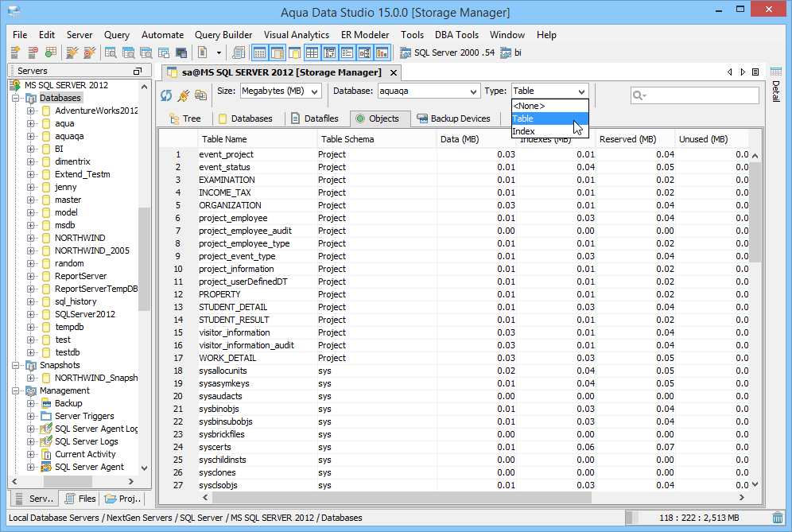This screenshot has height=532, width=792.
Task: Expand the SQL Server Agent node
Action: (31, 467)
